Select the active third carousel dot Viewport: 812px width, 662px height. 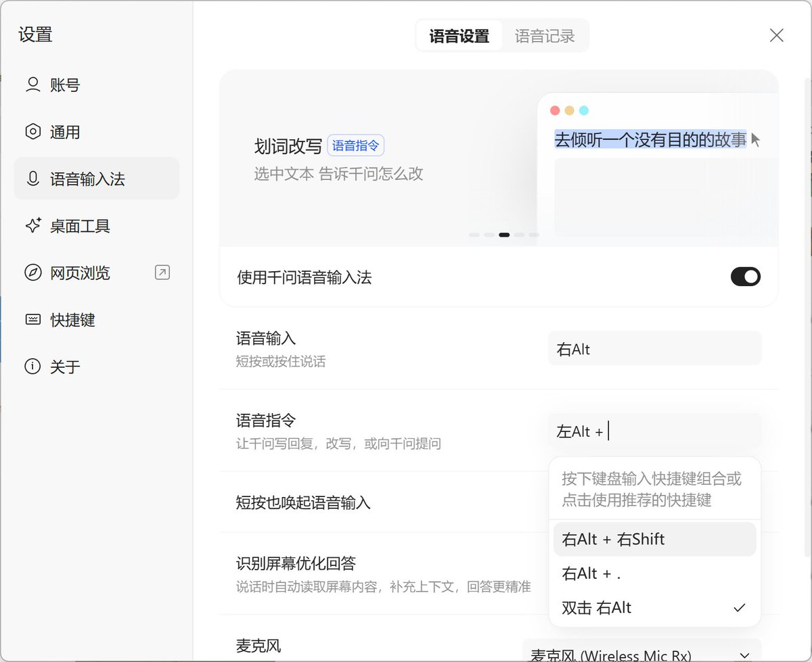[x=504, y=235]
